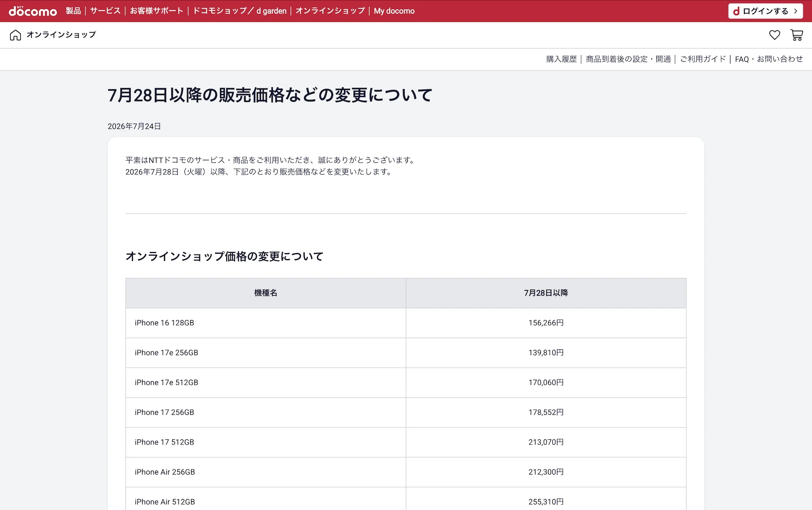Image resolution: width=812 pixels, height=510 pixels.
Task: Open the FAQ・お問い合わせ link
Action: point(769,59)
